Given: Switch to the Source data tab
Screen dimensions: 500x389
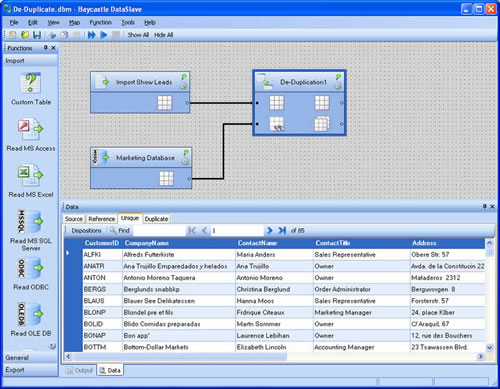Looking at the screenshot, I should 74,219.
